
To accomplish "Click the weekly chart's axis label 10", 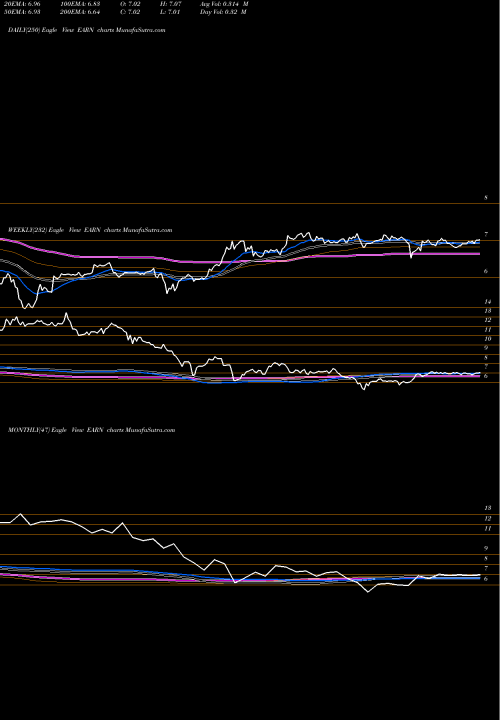I will [x=488, y=339].
